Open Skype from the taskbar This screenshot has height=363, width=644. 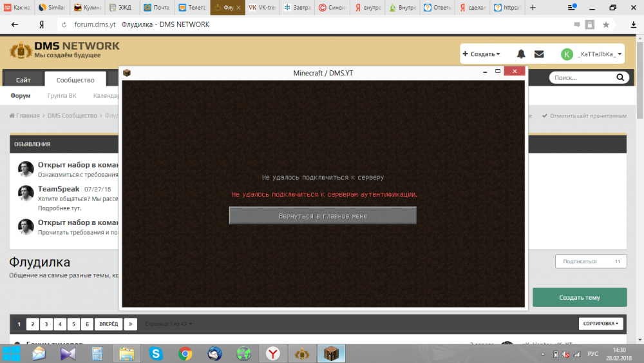[156, 353]
